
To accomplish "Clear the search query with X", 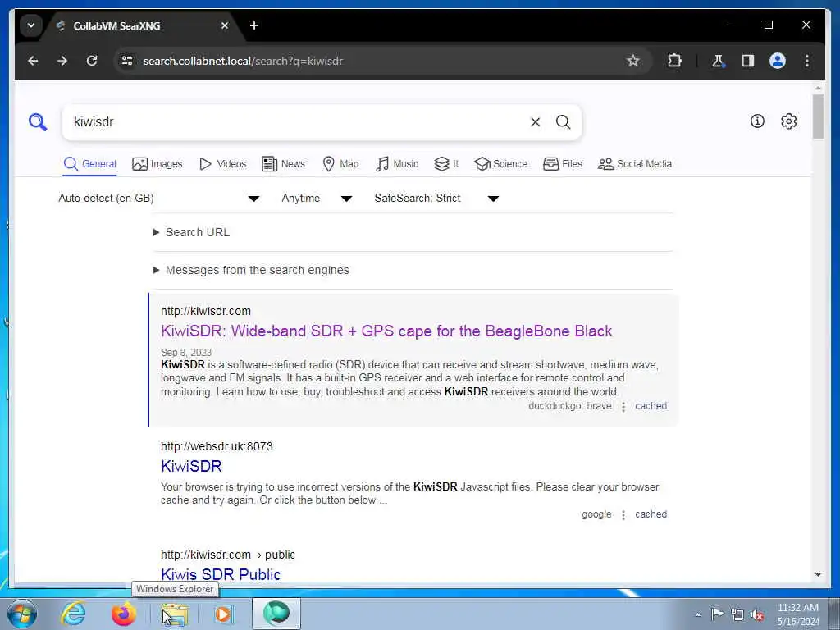I will pos(535,122).
